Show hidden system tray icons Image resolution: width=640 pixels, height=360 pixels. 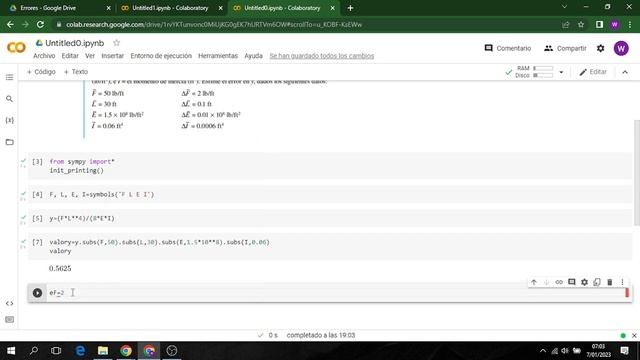543,351
